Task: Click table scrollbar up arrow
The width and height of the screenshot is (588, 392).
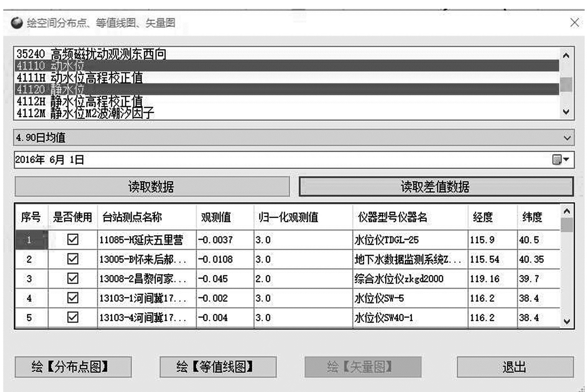Action: pos(567,211)
